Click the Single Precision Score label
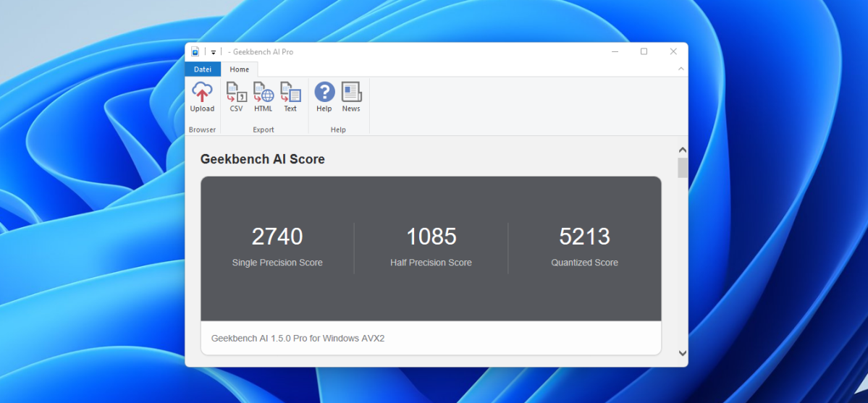868x403 pixels. pyautogui.click(x=277, y=263)
